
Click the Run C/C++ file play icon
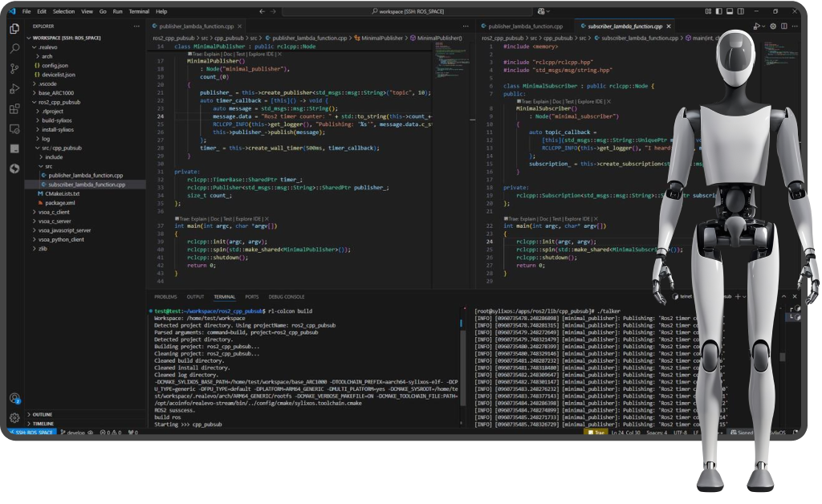pyautogui.click(x=756, y=26)
